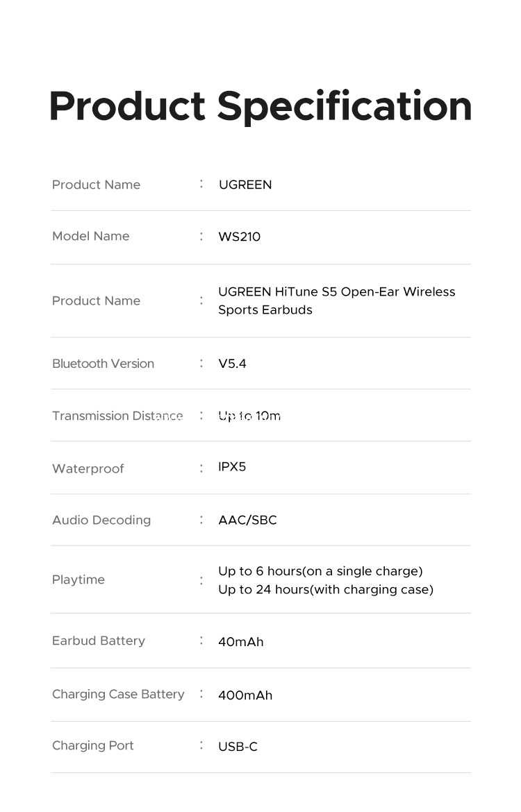Select the Up to 24 hours line
Viewport: 521px width, 812px height.
pos(325,589)
